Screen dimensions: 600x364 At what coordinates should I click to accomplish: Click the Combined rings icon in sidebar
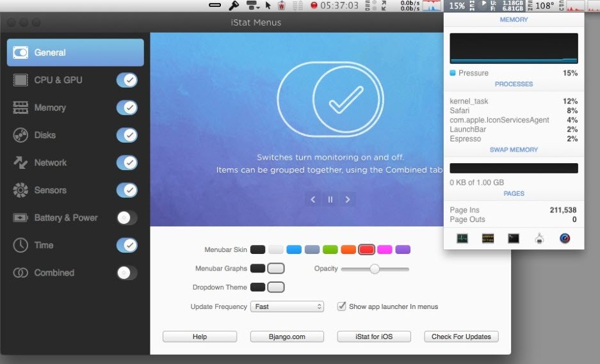[x=20, y=273]
